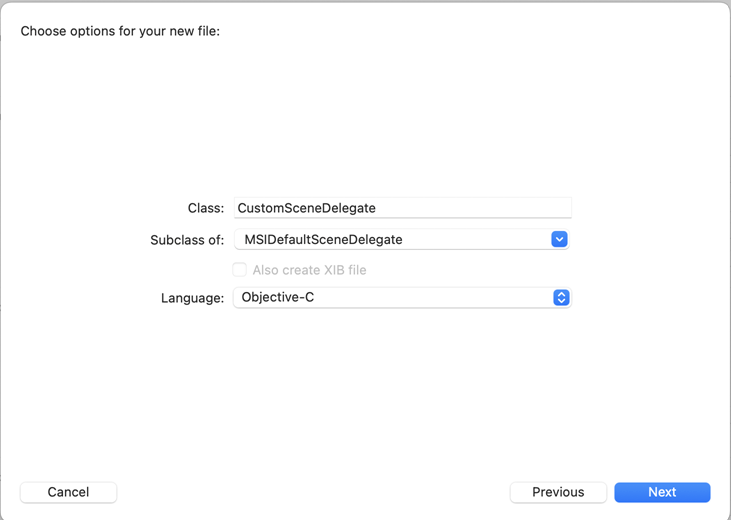731x520 pixels.
Task: Click the "Choose options for your new file" heading
Action: click(120, 31)
